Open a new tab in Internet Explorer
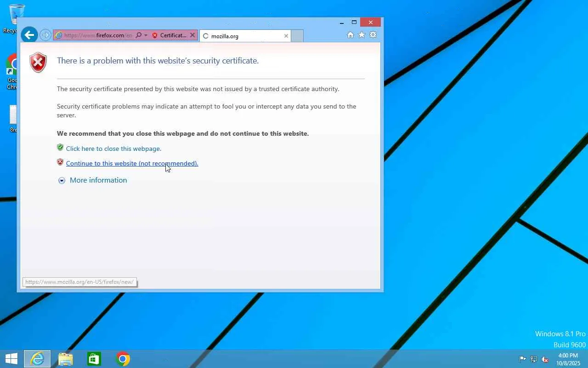Image resolution: width=588 pixels, height=368 pixels. click(x=297, y=36)
